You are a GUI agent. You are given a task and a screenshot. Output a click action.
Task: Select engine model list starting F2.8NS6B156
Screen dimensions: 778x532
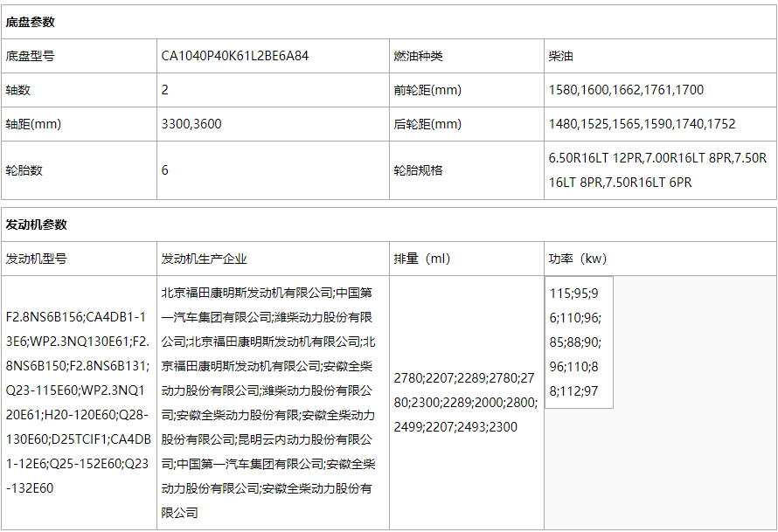point(79,402)
